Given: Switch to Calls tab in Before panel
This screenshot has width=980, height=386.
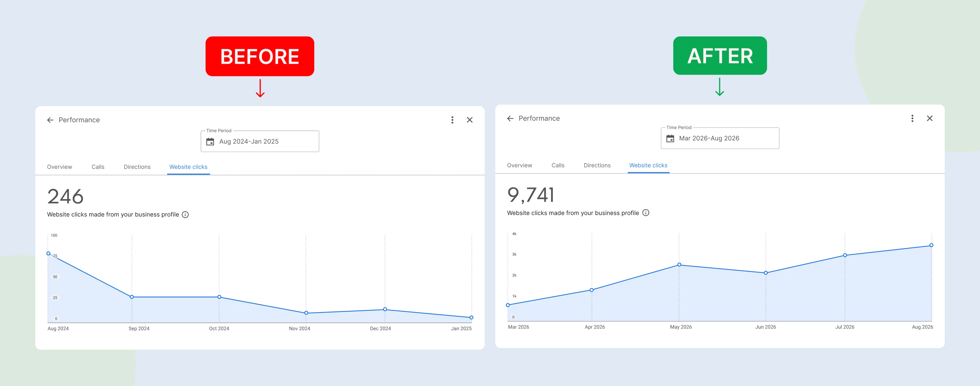Looking at the screenshot, I should [x=98, y=167].
